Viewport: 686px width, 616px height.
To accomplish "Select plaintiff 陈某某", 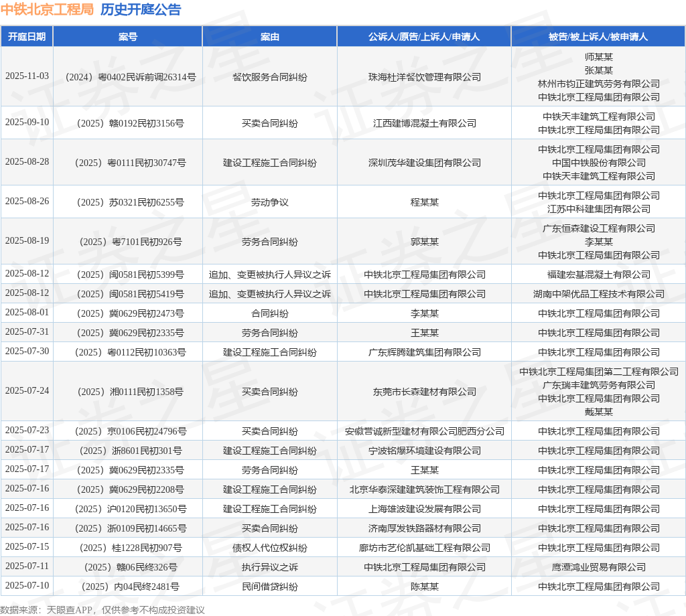I will pos(424,587).
